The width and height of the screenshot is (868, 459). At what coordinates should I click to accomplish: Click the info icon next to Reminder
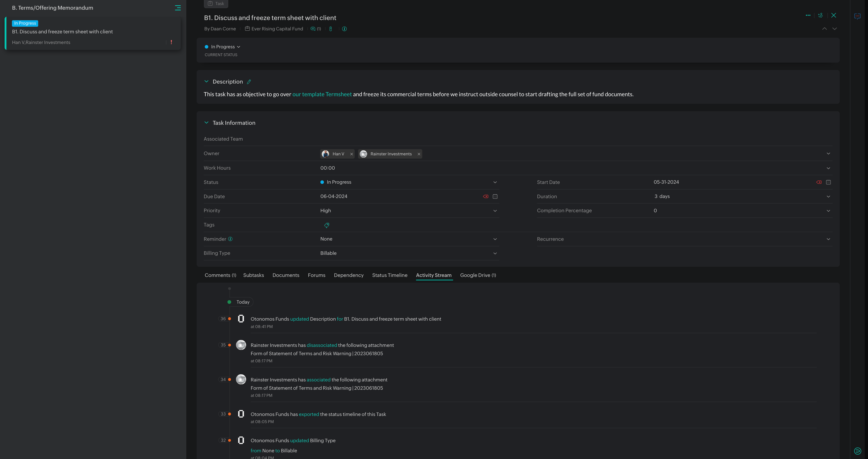[230, 239]
